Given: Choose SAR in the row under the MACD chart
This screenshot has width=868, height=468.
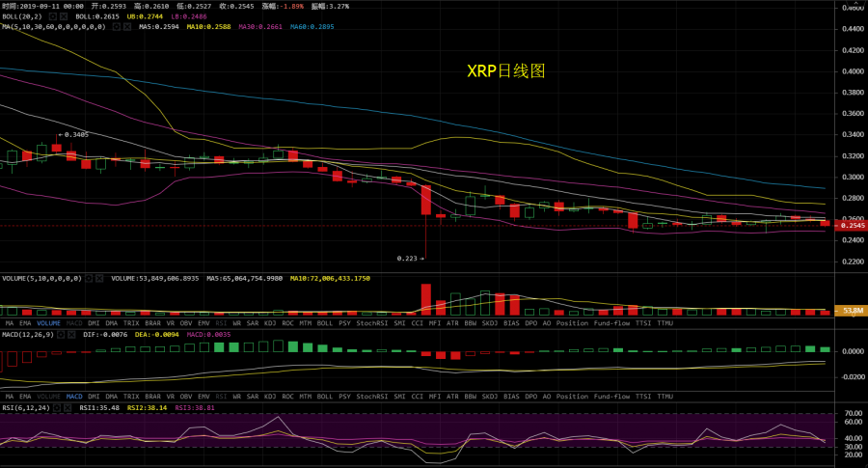Looking at the screenshot, I should tap(253, 397).
